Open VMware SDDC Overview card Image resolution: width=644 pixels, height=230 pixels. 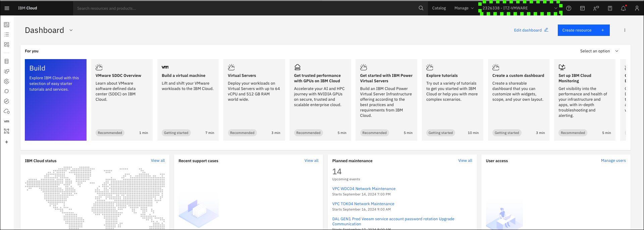(x=122, y=100)
